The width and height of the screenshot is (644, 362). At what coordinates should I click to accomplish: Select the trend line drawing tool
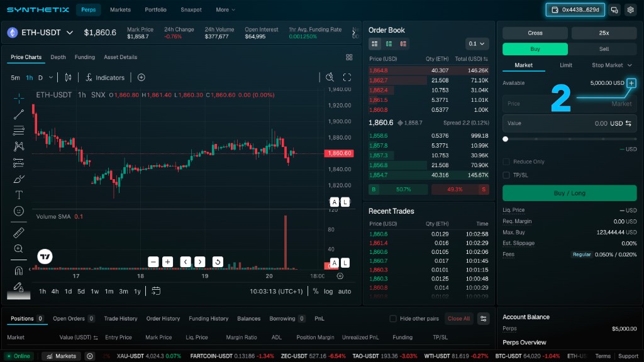coord(18,114)
